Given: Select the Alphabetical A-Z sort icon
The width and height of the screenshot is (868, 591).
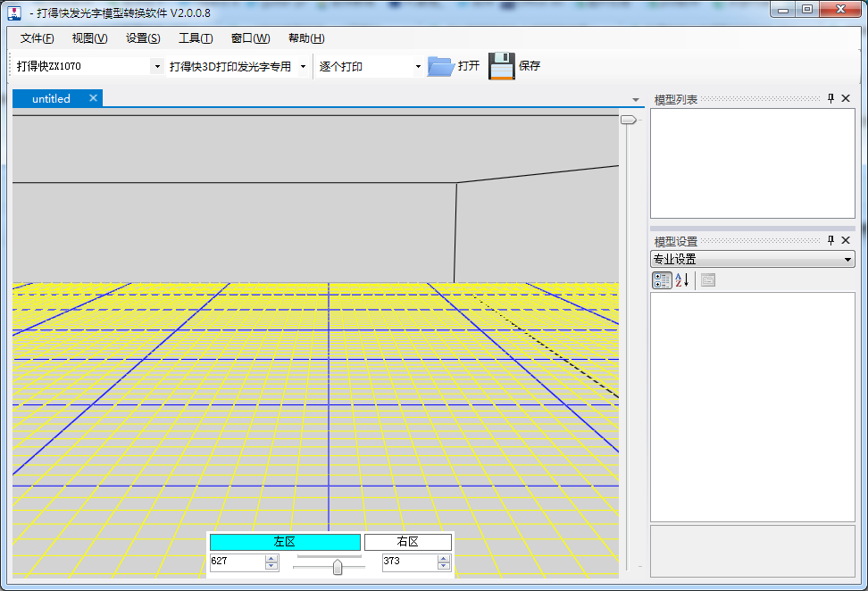Looking at the screenshot, I should point(682,280).
